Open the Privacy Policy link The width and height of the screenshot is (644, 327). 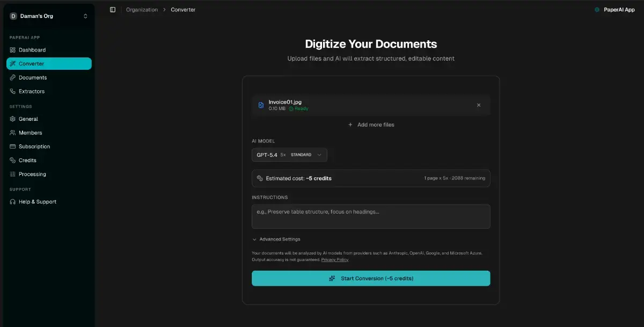[335, 260]
